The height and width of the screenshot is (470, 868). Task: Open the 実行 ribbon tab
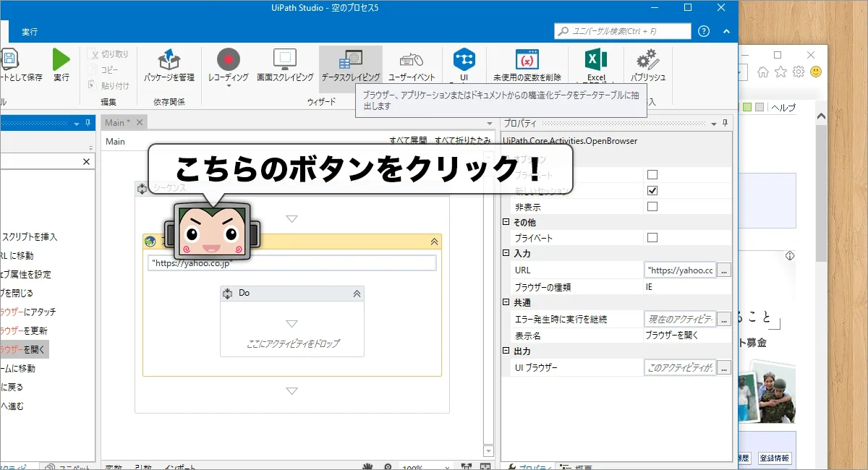click(x=30, y=32)
